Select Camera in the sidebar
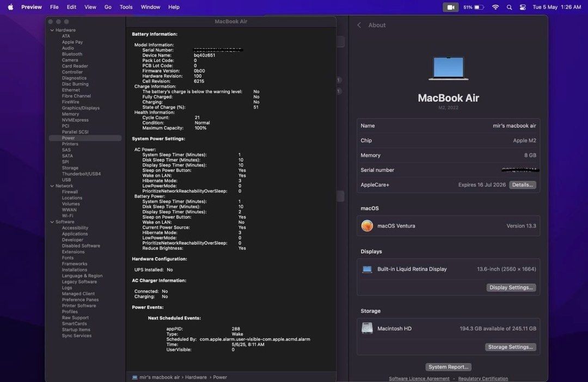The height and width of the screenshot is (382, 588). (x=70, y=60)
